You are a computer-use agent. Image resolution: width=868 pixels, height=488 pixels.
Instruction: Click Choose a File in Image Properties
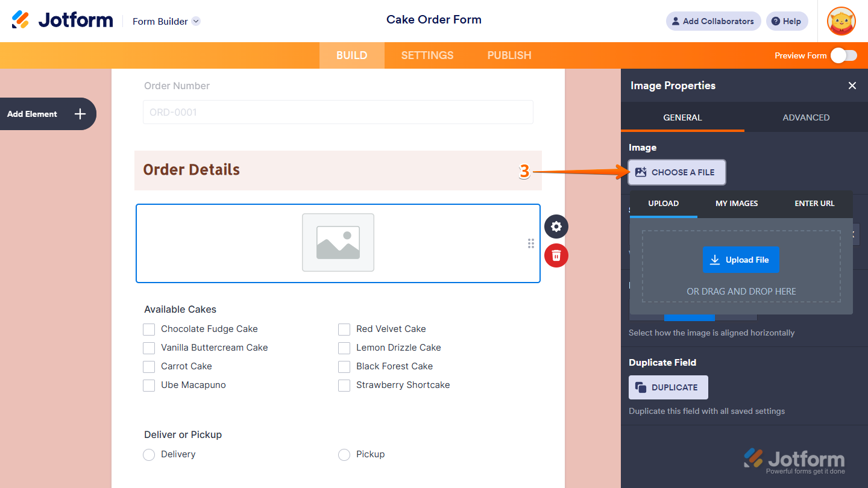pos(676,172)
